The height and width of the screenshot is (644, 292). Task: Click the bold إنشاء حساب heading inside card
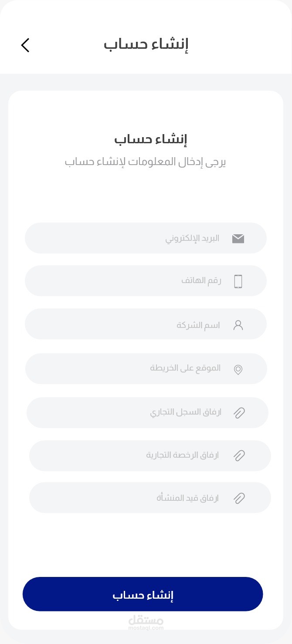click(150, 140)
